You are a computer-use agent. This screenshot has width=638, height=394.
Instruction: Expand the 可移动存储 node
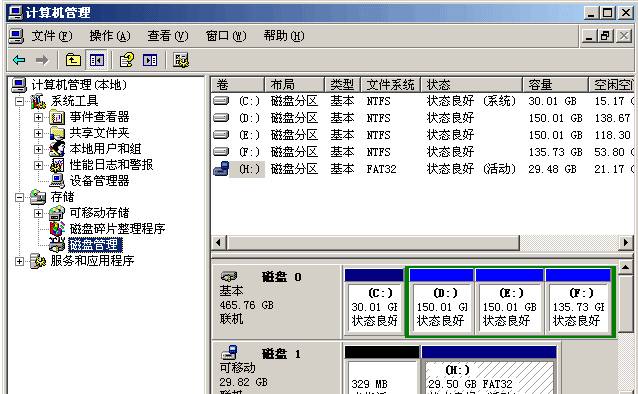tap(38, 213)
